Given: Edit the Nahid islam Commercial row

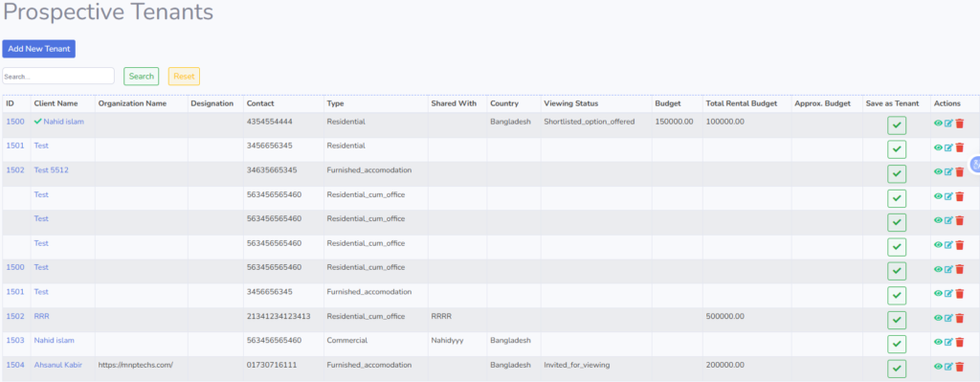Looking at the screenshot, I should point(948,342).
